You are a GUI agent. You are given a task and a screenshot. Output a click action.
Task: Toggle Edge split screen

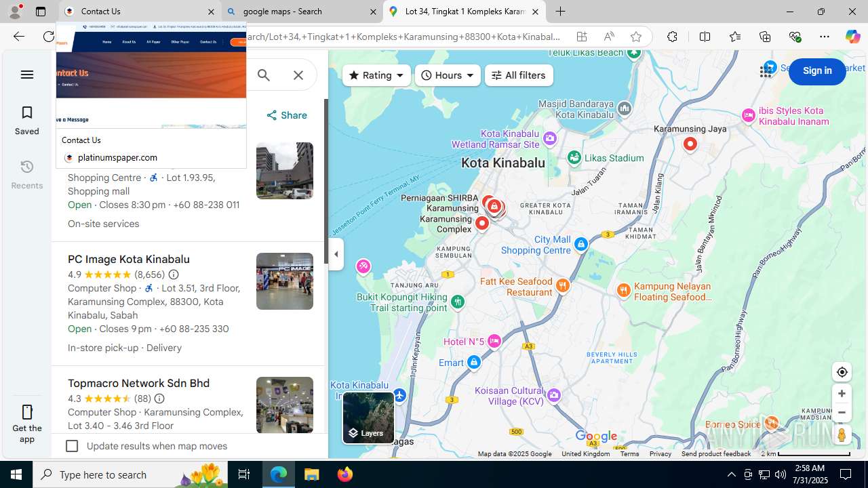coord(705,37)
